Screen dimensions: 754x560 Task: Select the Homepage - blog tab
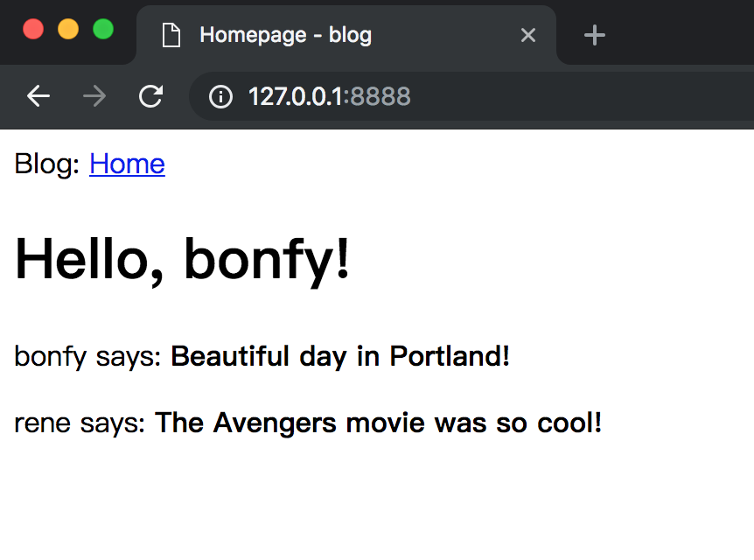coord(332,35)
